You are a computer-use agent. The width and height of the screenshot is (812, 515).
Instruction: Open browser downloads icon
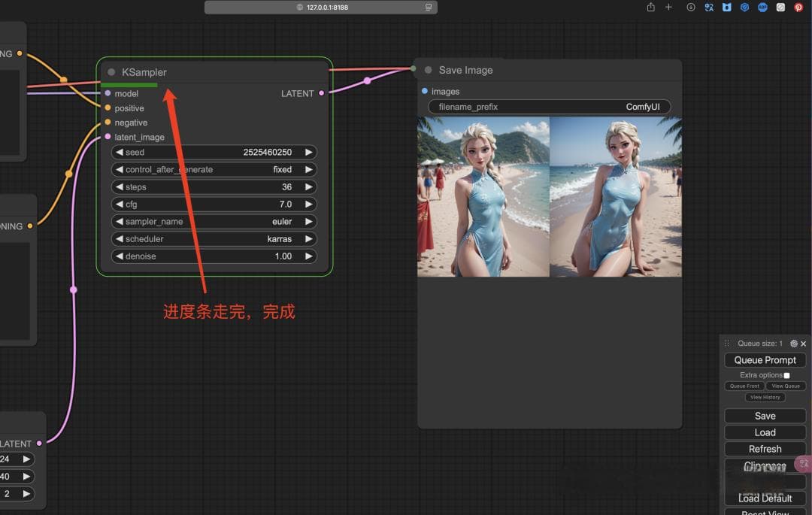(x=691, y=8)
